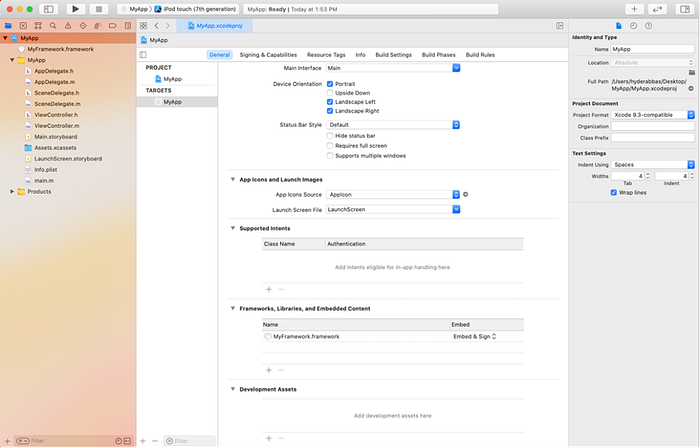Uncheck Wrap lines
Screen dimensions: 700x448
click(x=614, y=193)
